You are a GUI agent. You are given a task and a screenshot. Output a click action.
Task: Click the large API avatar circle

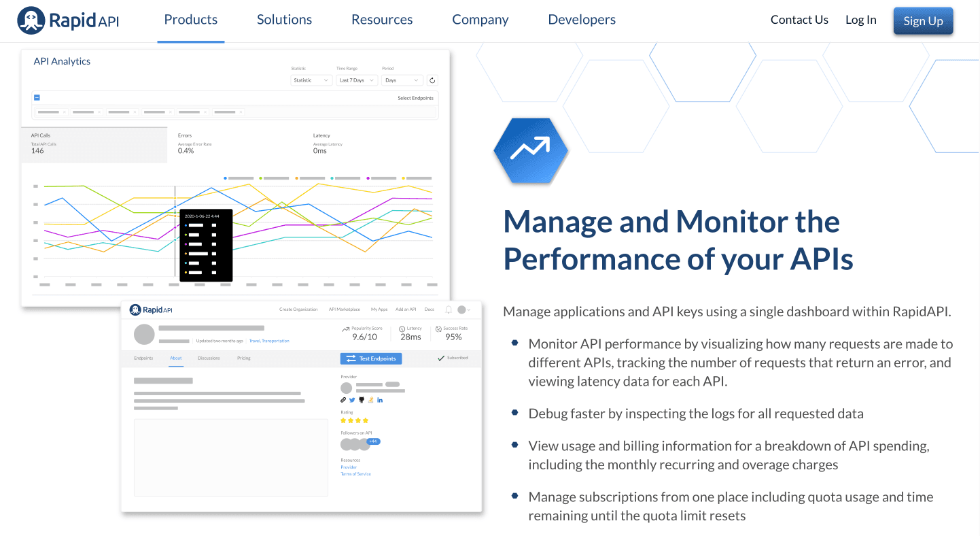point(144,335)
